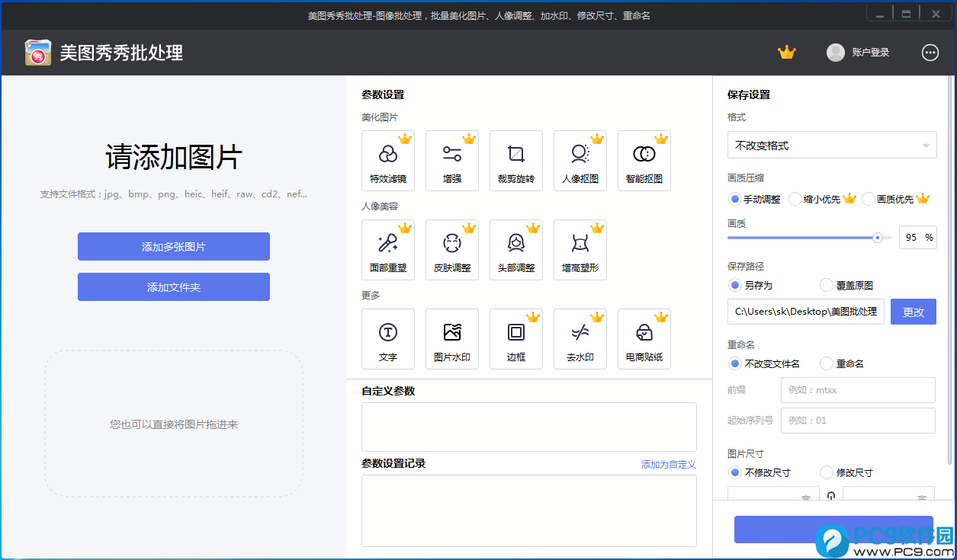Select the 面部重塑 face reshape tool
The height and width of the screenshot is (560, 957).
[x=388, y=250]
